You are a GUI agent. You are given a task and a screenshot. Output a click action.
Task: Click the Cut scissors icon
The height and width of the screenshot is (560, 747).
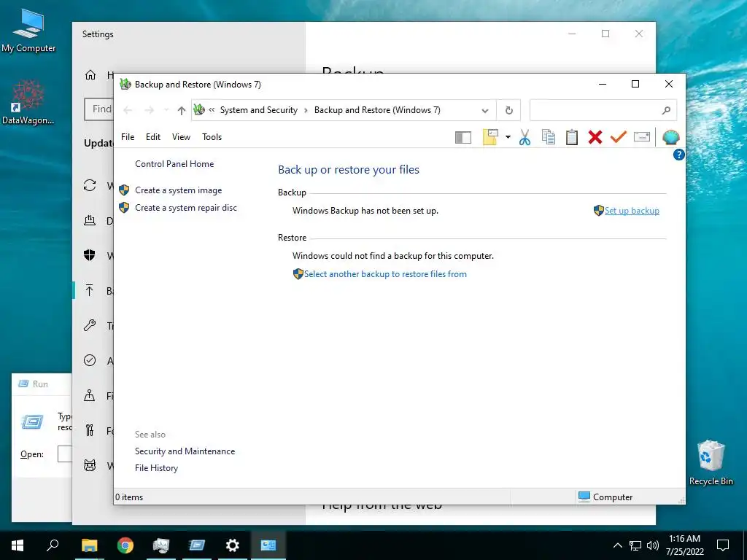tap(525, 137)
